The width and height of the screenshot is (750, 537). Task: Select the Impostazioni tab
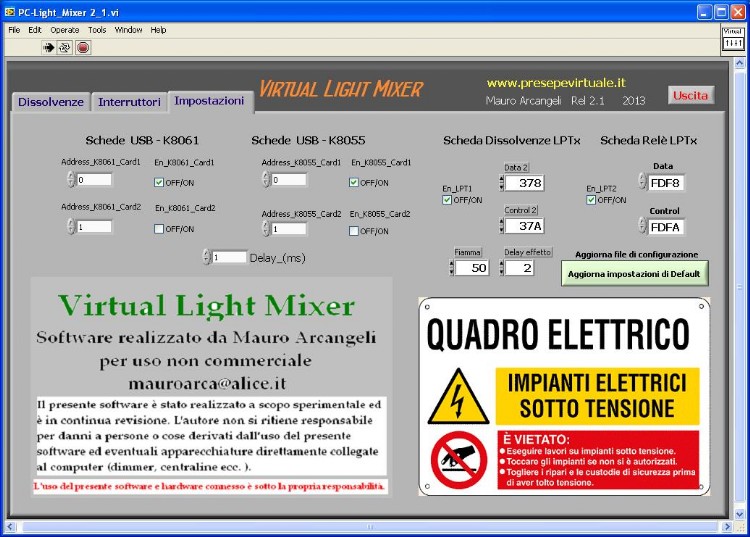pos(210,101)
